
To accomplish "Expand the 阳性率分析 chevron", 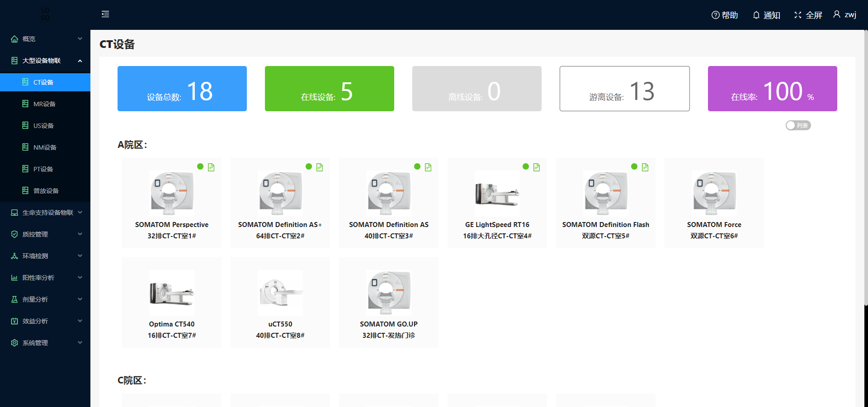I will click(80, 278).
